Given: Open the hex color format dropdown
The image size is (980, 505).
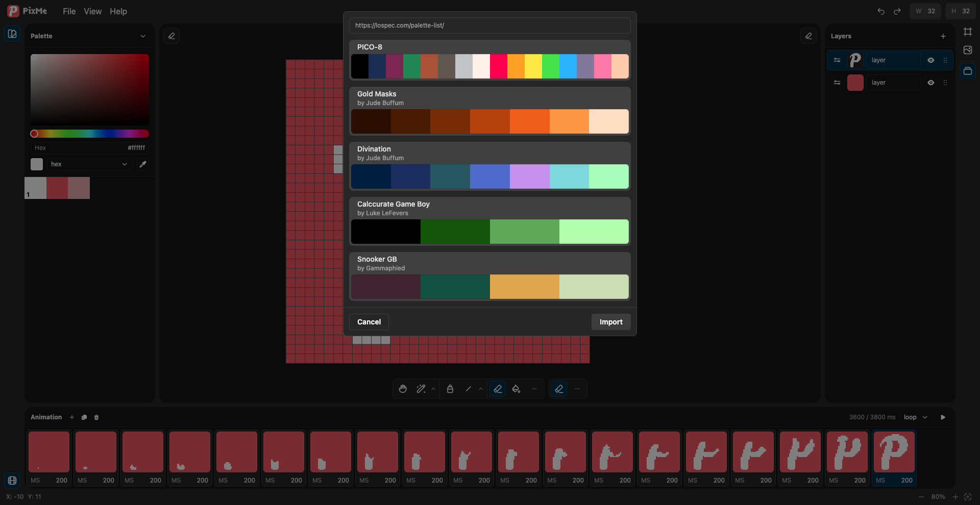Looking at the screenshot, I should pyautogui.click(x=89, y=164).
